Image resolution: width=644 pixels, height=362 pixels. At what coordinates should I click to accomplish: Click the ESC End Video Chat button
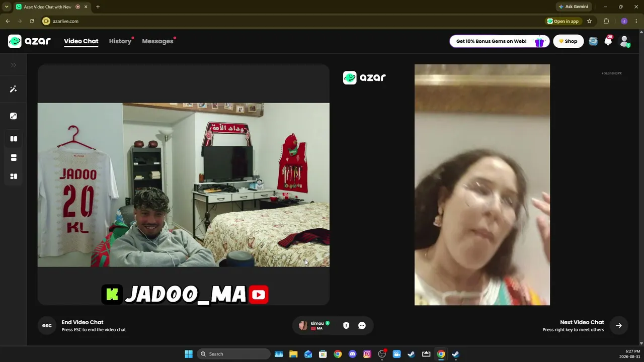47,325
